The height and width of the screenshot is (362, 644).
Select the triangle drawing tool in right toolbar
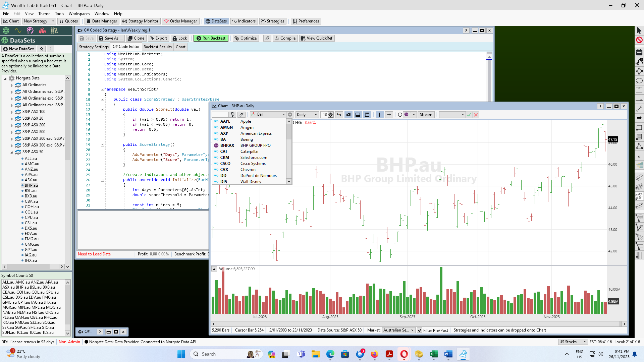[x=639, y=146]
